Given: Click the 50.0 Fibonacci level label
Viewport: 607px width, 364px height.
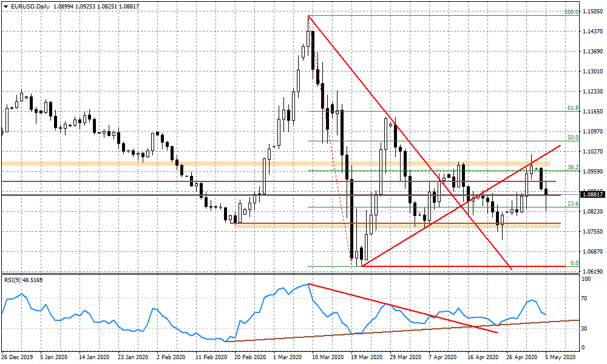Looking at the screenshot, I should tap(573, 137).
